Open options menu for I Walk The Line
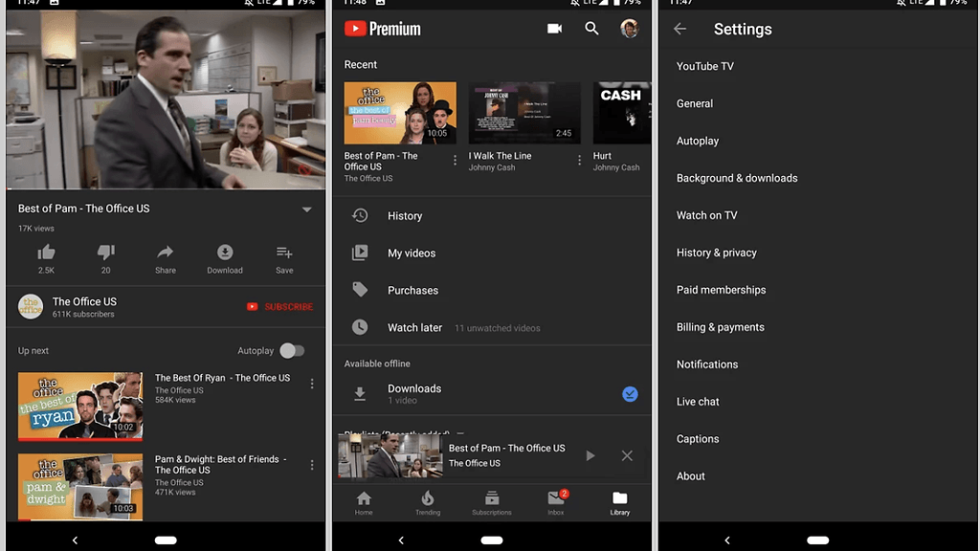 579,161
